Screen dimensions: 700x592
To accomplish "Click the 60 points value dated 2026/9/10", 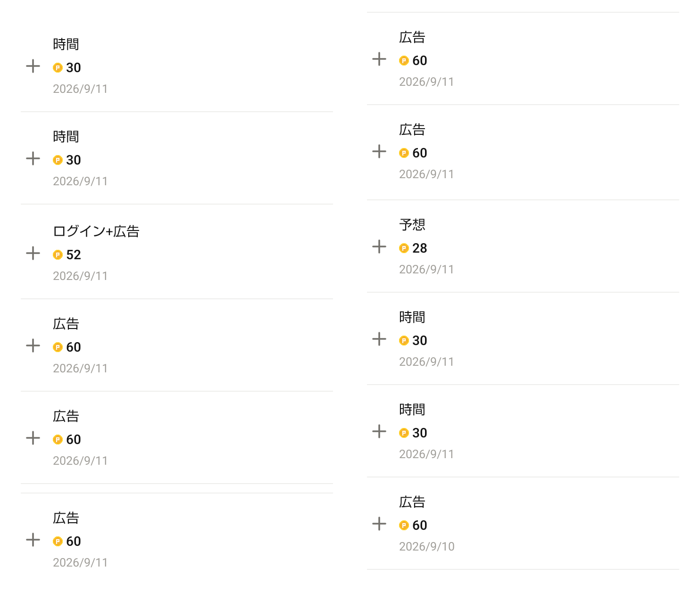I will click(x=420, y=526).
